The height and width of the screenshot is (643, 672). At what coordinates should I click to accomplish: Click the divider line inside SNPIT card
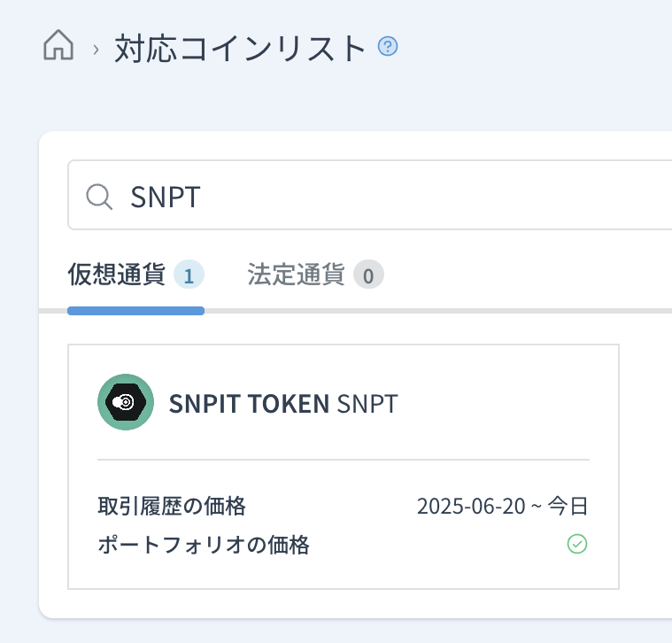[x=343, y=460]
